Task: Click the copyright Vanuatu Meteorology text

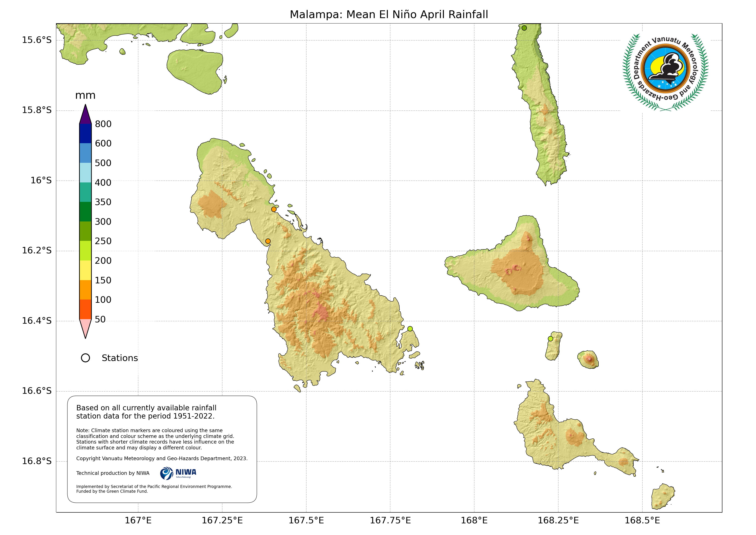Action: tap(162, 459)
